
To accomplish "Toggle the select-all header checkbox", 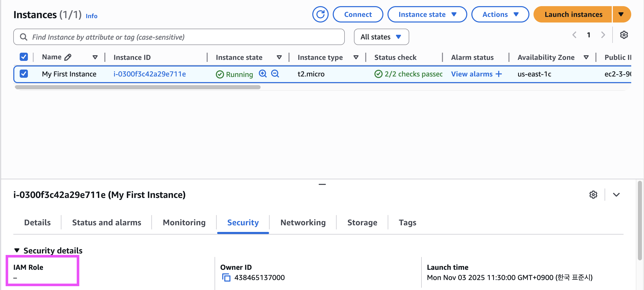I will click(x=24, y=57).
